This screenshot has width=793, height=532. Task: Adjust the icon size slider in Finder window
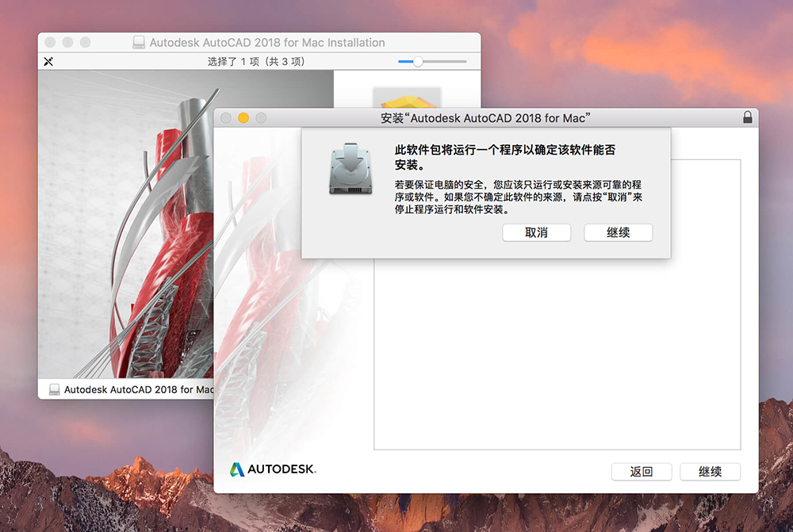(x=418, y=62)
